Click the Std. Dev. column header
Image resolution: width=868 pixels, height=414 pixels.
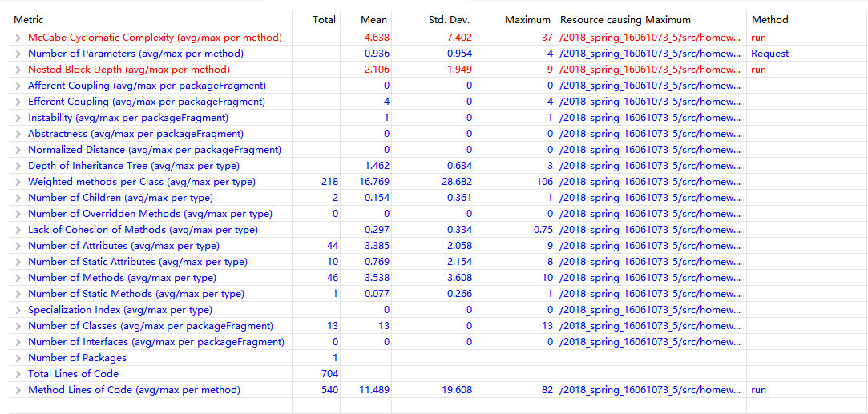point(449,20)
